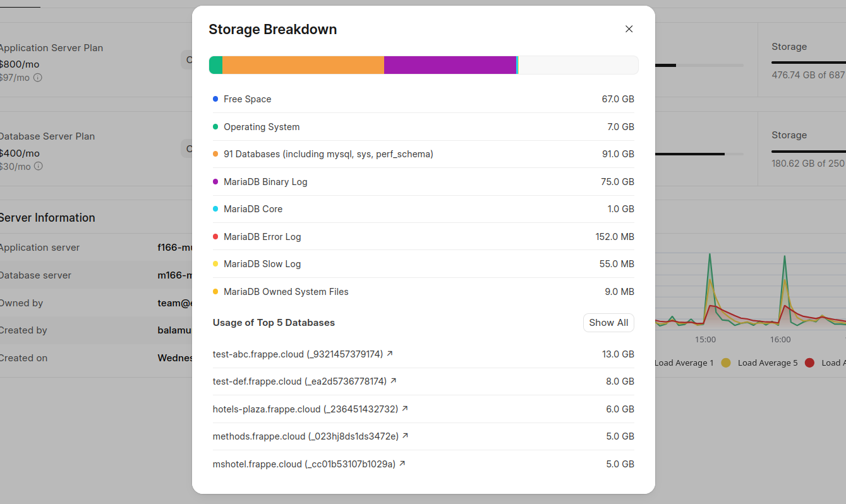The width and height of the screenshot is (846, 504).
Task: Open external link icon for methods.frappe.cloud
Action: [x=406, y=436]
